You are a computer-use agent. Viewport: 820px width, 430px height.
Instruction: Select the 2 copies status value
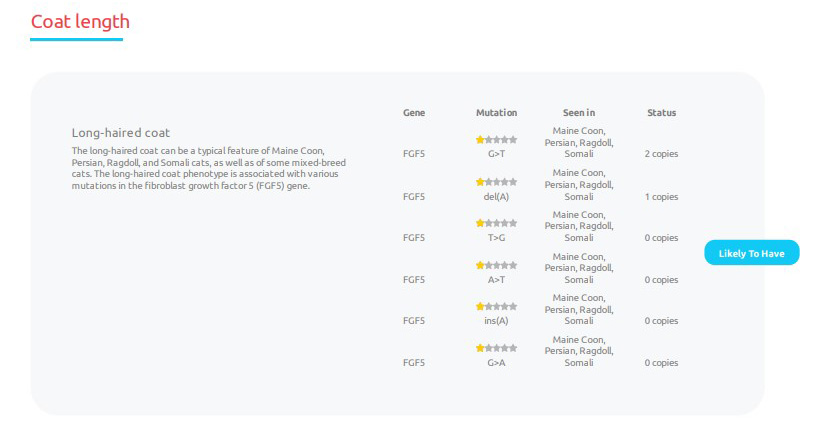661,154
